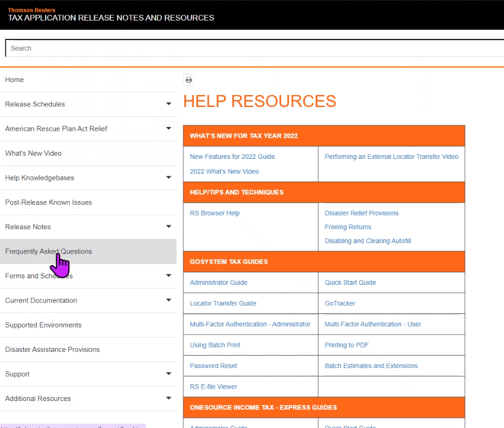Open RS Browser Help link

click(215, 213)
